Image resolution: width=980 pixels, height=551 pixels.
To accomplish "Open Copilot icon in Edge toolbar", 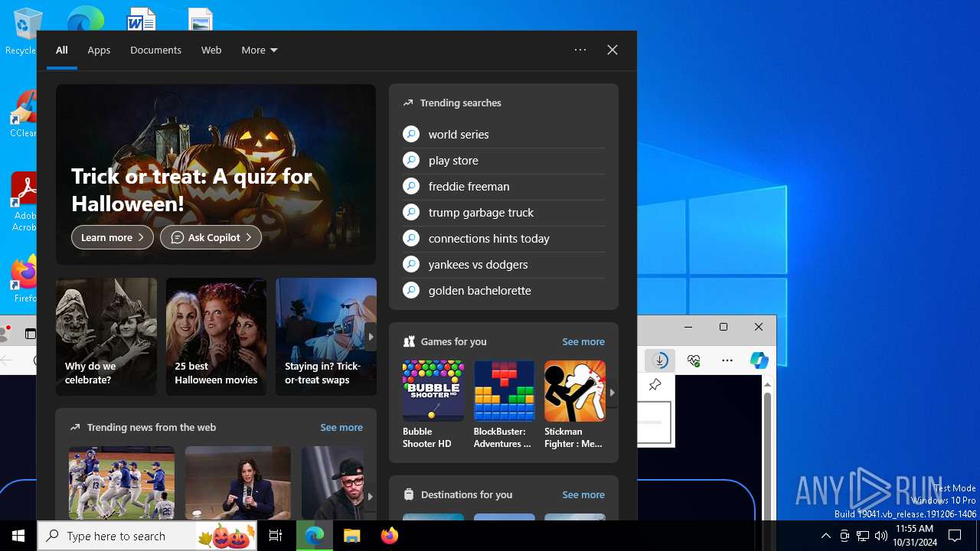I will 759,360.
